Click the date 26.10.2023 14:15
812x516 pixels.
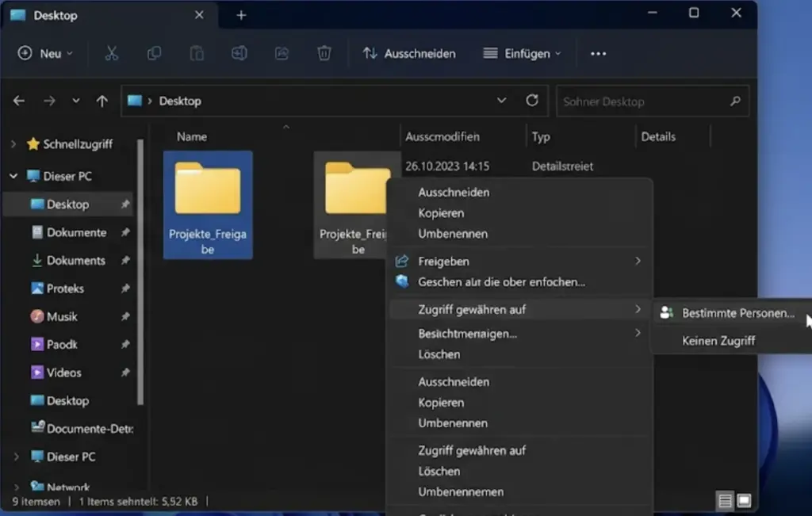pos(447,166)
